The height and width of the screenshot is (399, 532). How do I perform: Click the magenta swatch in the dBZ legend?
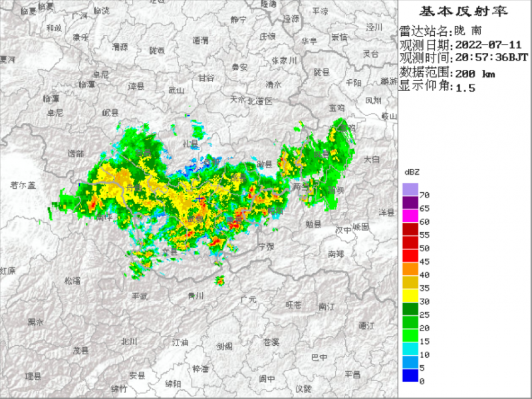[410, 215]
